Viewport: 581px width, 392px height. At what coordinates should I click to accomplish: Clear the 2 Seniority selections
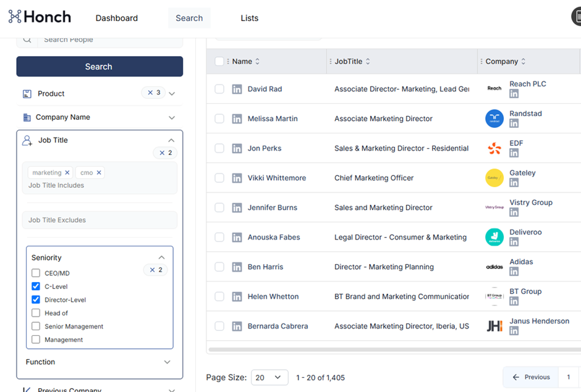(152, 270)
